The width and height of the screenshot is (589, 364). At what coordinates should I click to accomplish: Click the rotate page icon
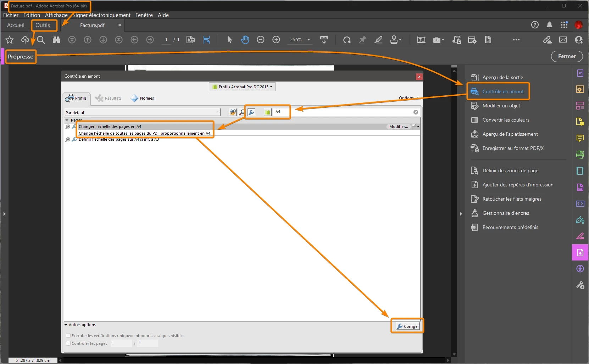click(x=347, y=40)
